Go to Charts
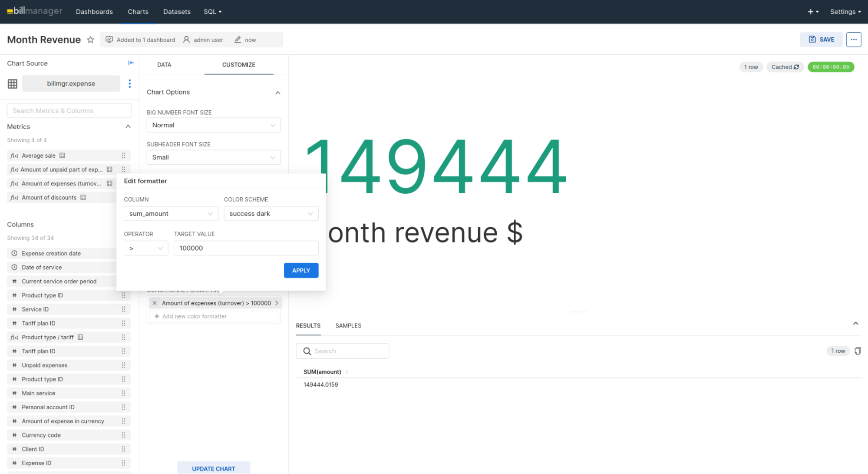Image resolution: width=868 pixels, height=474 pixels. tap(138, 12)
